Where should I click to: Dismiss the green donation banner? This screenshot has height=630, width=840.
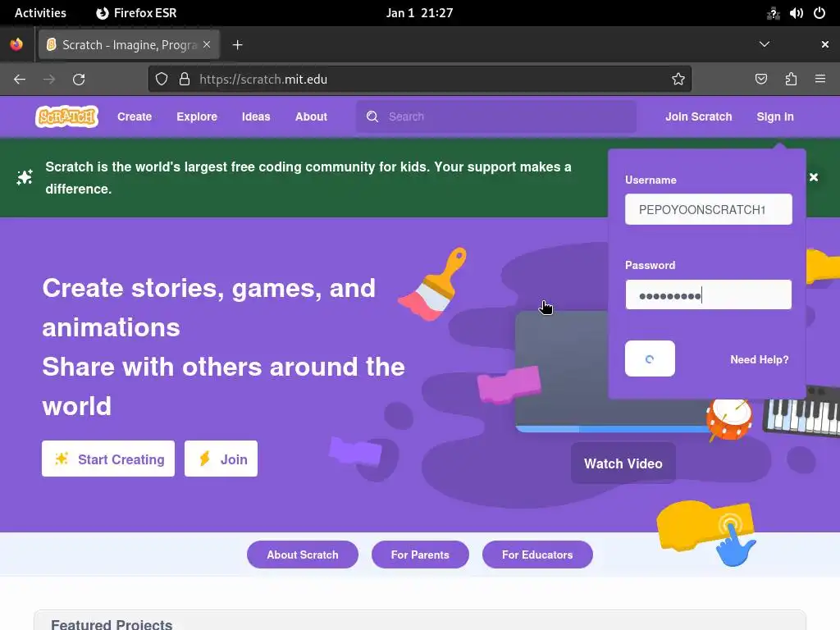point(814,177)
